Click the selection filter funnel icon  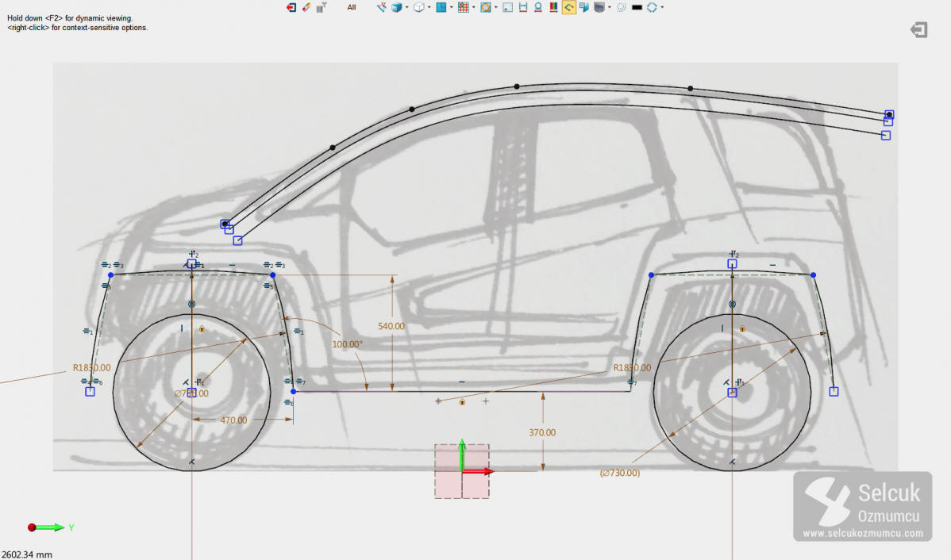click(321, 7)
